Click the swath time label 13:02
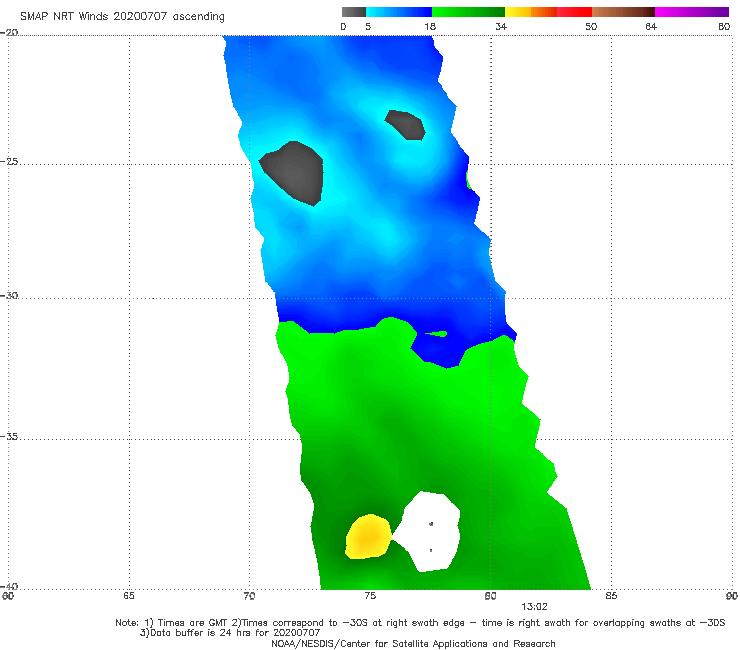740x650 pixels. (534, 607)
